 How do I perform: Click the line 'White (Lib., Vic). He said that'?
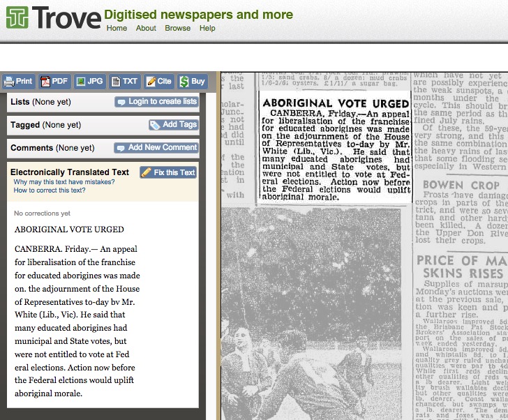pyautogui.click(x=70, y=315)
